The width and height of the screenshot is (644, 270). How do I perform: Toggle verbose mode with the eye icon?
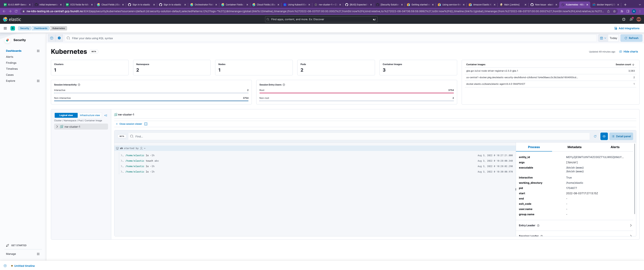pos(604,136)
